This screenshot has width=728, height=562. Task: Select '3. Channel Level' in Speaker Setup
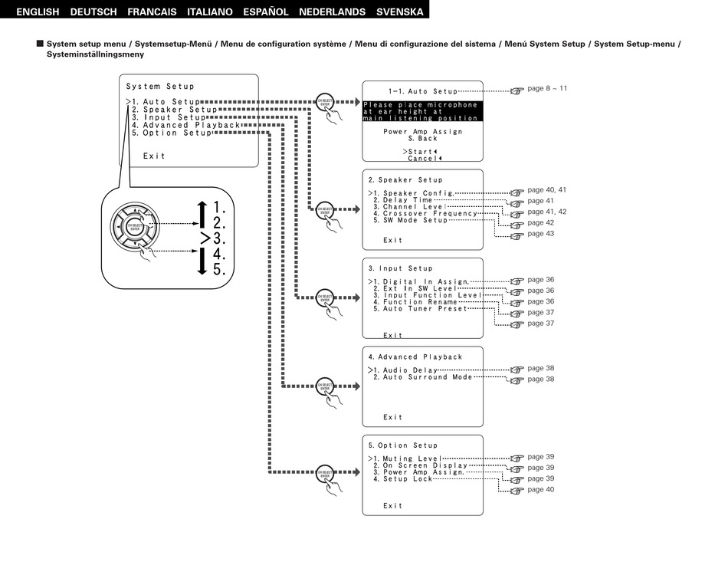pyautogui.click(x=410, y=207)
